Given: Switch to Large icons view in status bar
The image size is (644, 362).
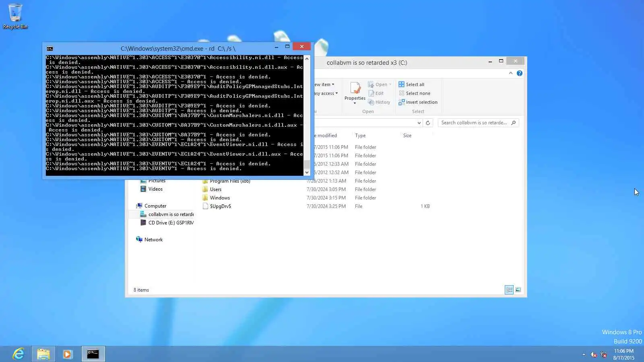Looking at the screenshot, I should pos(518,290).
